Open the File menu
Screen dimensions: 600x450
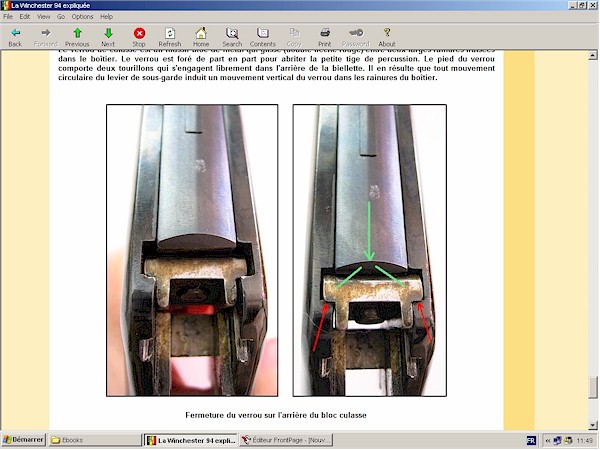[8, 17]
